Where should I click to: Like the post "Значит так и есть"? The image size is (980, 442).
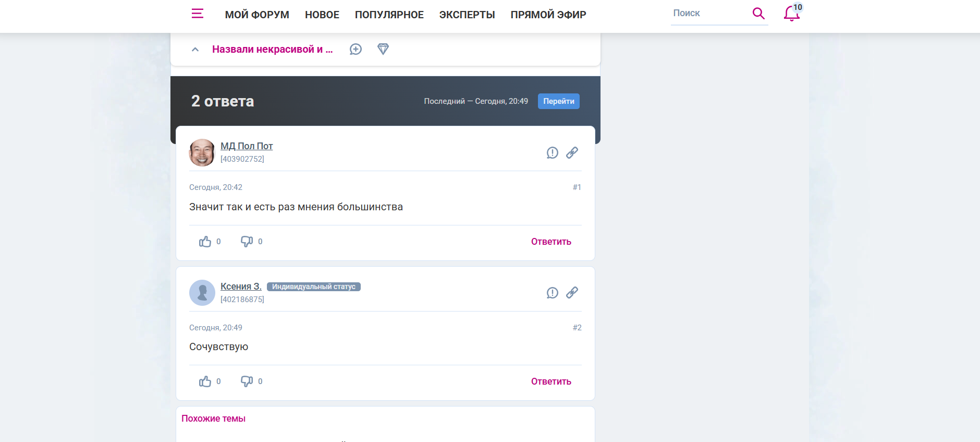[x=205, y=241]
